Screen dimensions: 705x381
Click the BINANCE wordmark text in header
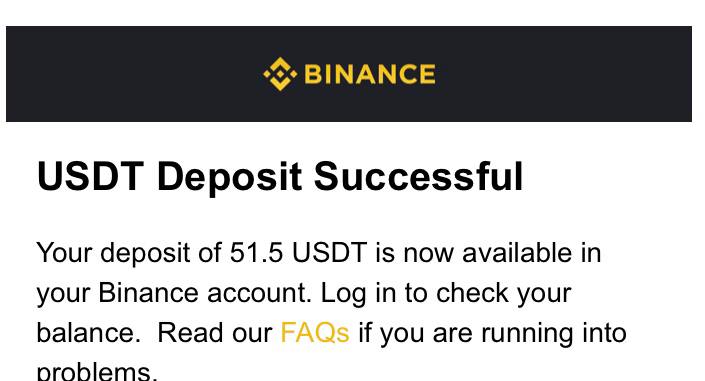click(370, 74)
